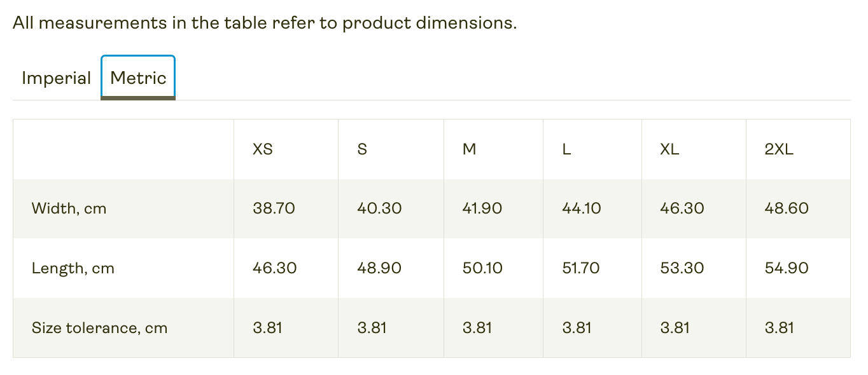Click the measurements note text
This screenshot has height=375, width=868.
point(265,24)
